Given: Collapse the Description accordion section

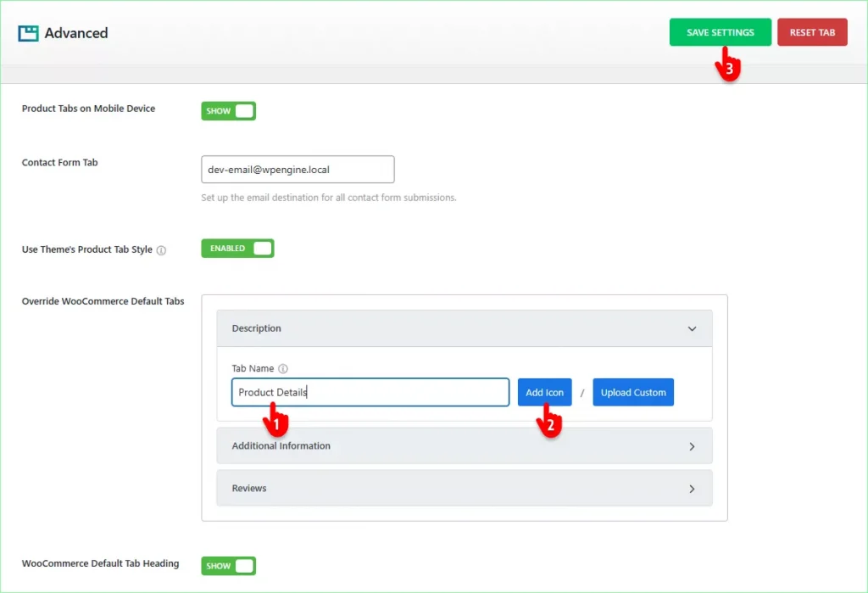Looking at the screenshot, I should click(x=464, y=328).
